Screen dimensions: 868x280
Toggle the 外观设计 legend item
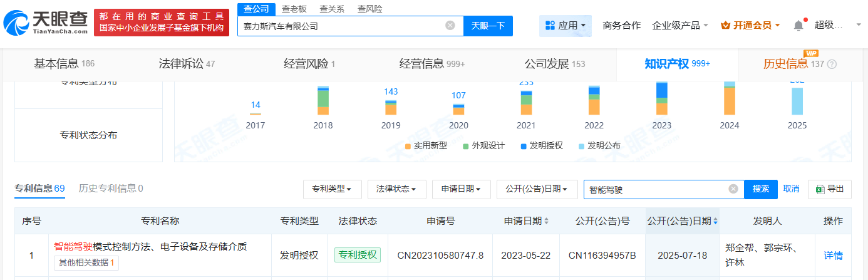[x=483, y=145]
